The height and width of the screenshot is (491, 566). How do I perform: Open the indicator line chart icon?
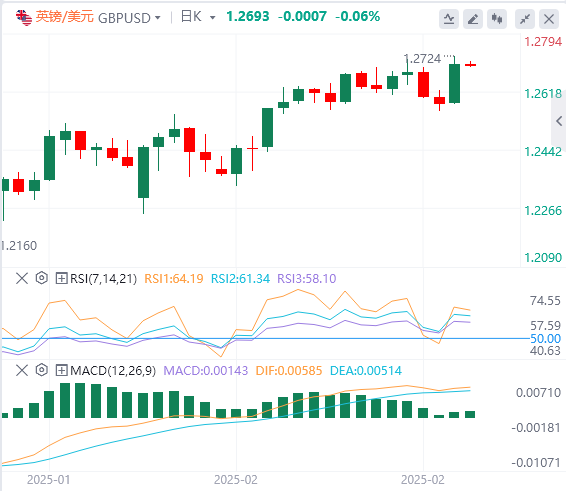click(449, 19)
